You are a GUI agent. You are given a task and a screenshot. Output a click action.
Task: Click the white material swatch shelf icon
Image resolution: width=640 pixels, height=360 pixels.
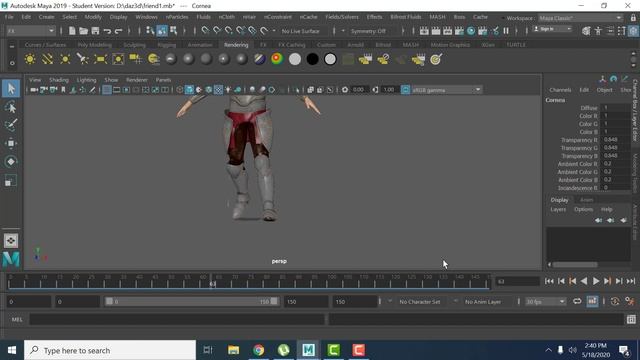tap(295, 59)
